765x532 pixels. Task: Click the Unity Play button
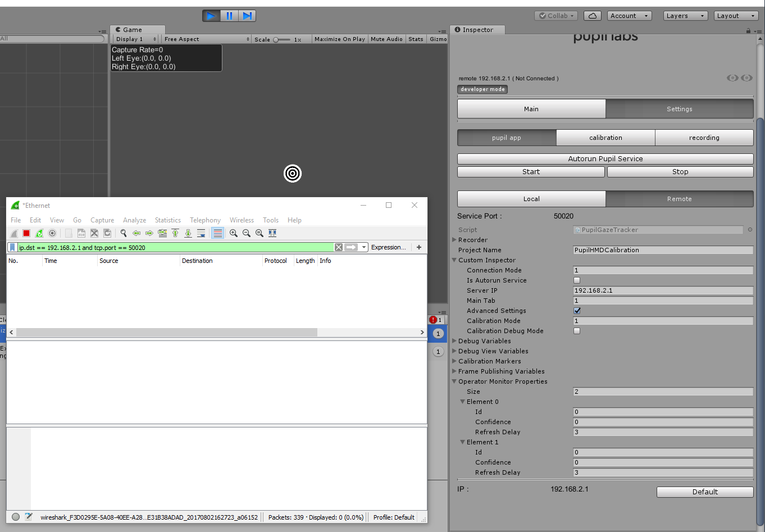[x=211, y=16]
